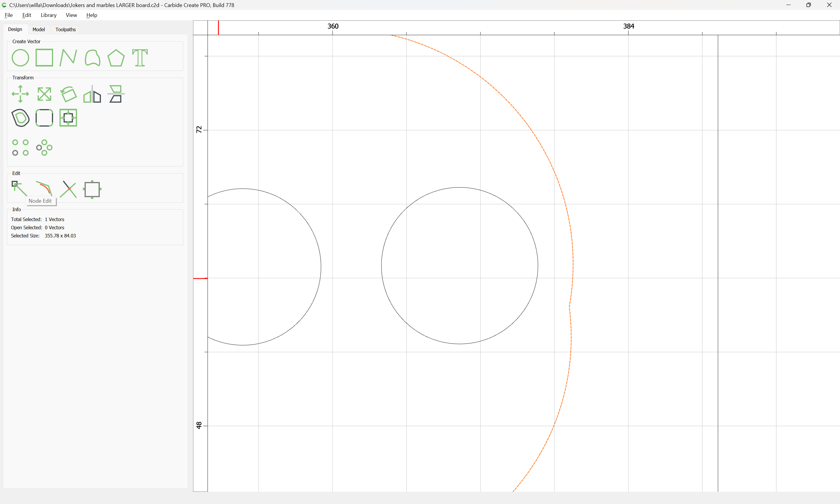840x504 pixels.
Task: Activate the Rotate transform tool
Action: coord(68,94)
